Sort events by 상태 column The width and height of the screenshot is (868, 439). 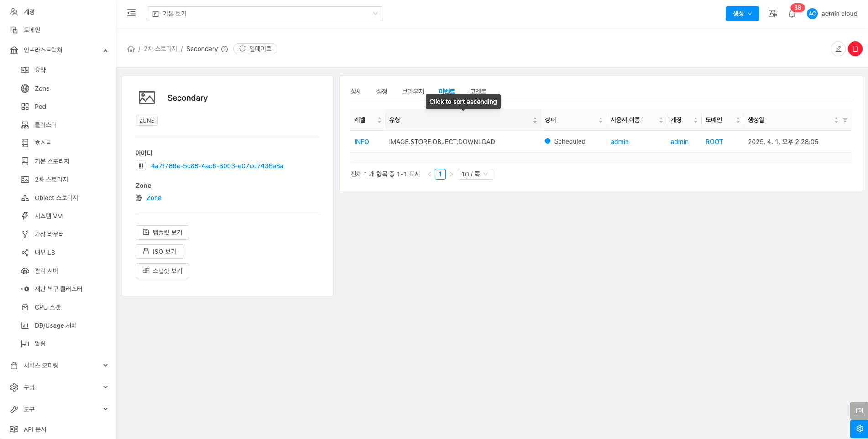(573, 120)
